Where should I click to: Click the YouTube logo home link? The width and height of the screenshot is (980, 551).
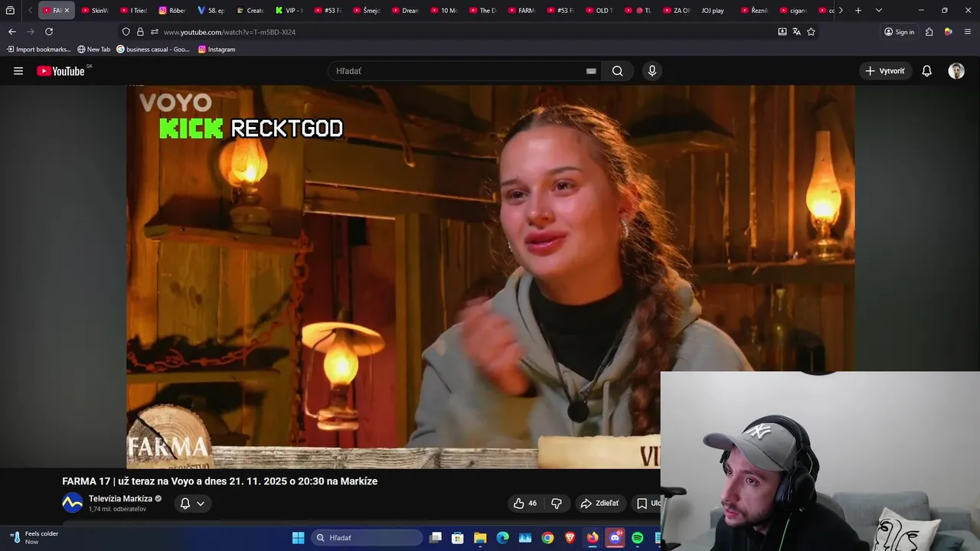coord(61,71)
